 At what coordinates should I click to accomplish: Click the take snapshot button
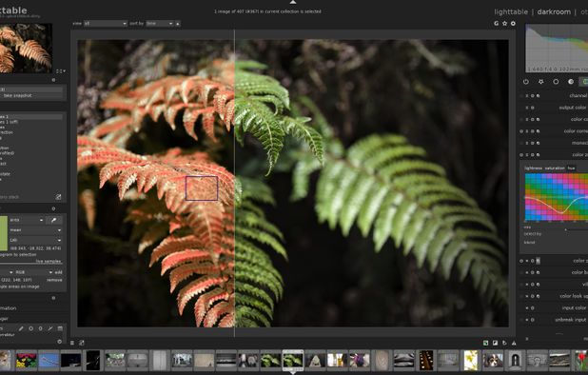(x=31, y=95)
